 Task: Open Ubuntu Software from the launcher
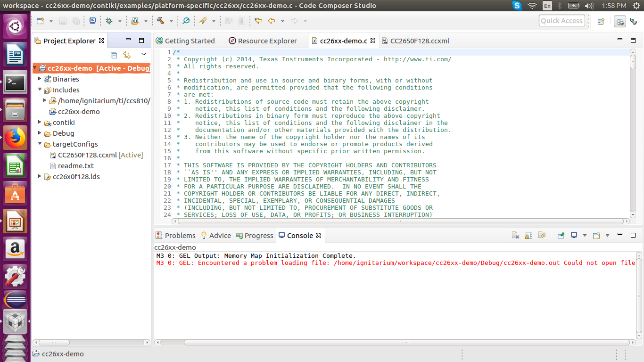point(16,194)
